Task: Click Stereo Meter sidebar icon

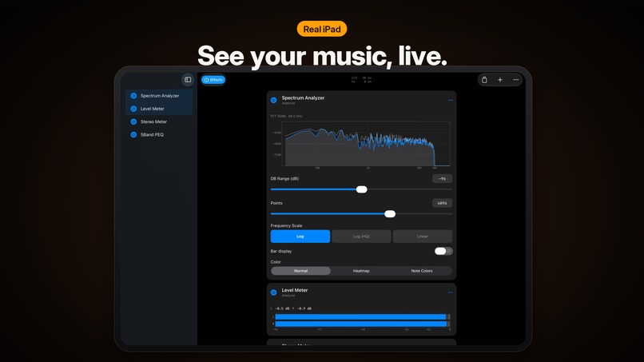Action: [133, 121]
